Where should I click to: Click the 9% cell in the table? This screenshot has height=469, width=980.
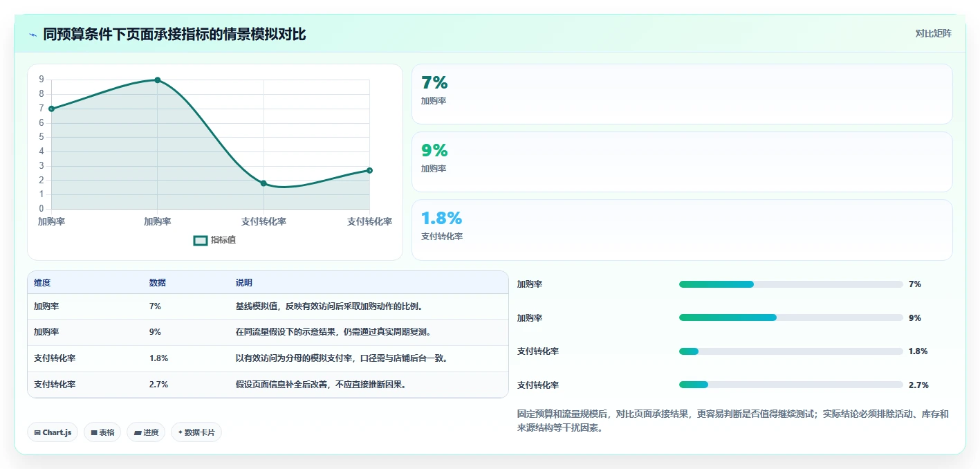click(x=155, y=332)
